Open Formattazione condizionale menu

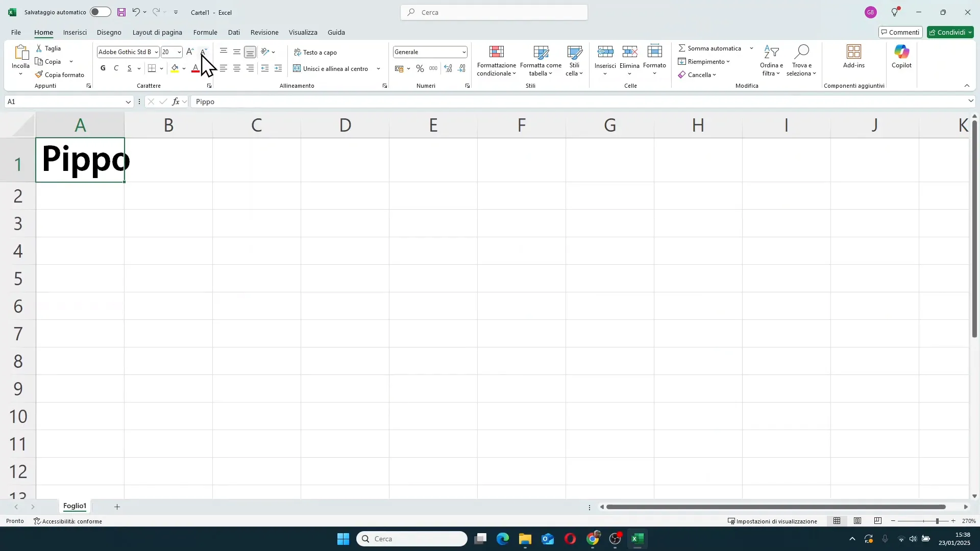point(497,61)
